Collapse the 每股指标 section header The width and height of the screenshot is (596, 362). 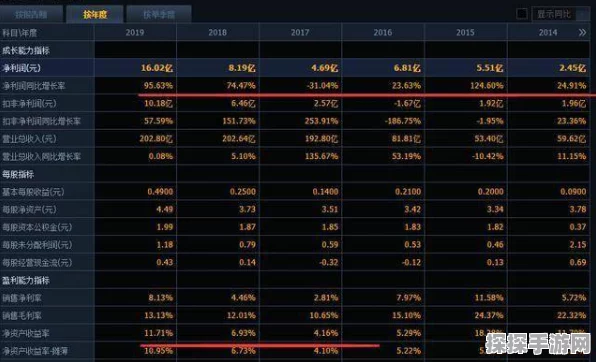tap(18, 175)
